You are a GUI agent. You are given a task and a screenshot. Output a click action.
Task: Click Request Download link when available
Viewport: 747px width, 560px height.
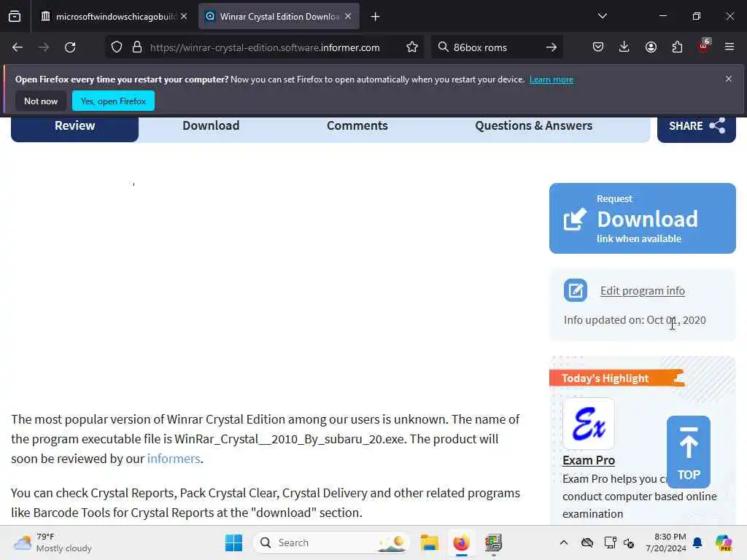pyautogui.click(x=642, y=218)
